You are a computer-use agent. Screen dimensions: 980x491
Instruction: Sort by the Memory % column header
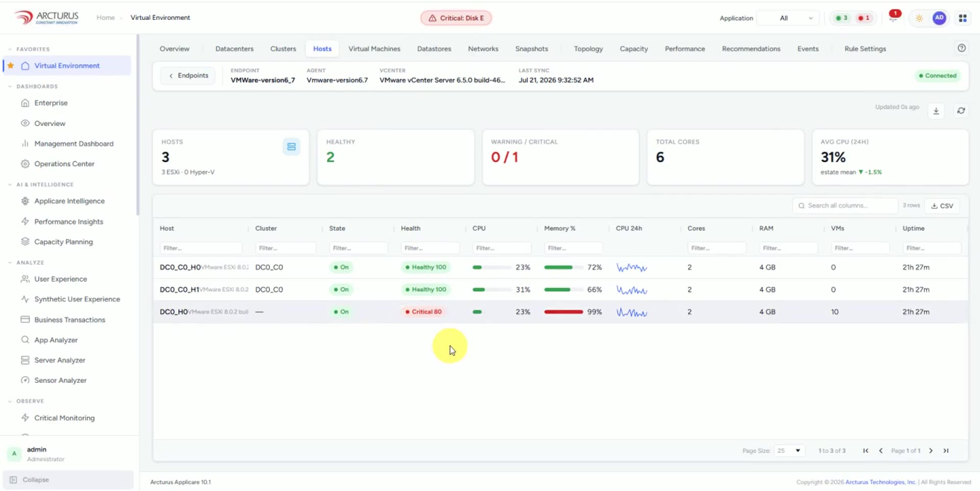click(x=560, y=228)
